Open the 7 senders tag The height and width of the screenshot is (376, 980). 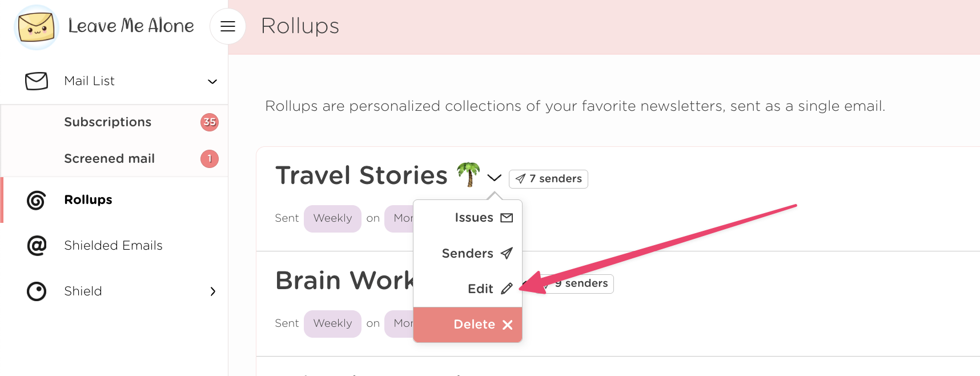click(548, 179)
